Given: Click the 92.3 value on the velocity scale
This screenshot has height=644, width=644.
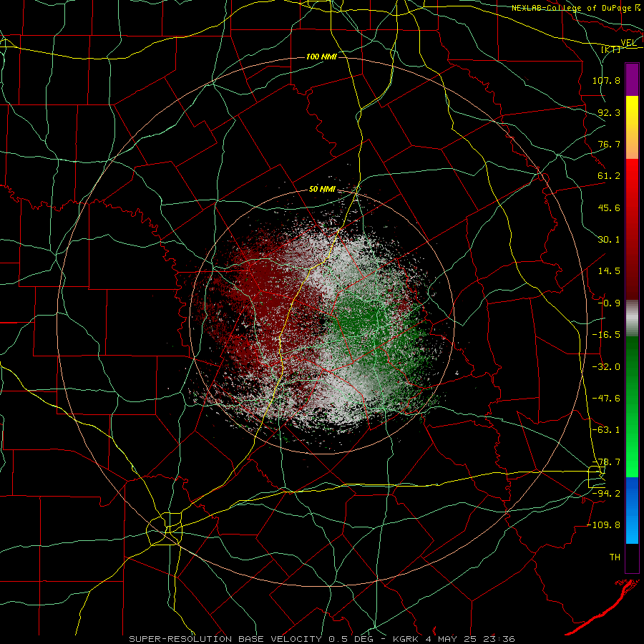Looking at the screenshot, I should (609, 112).
